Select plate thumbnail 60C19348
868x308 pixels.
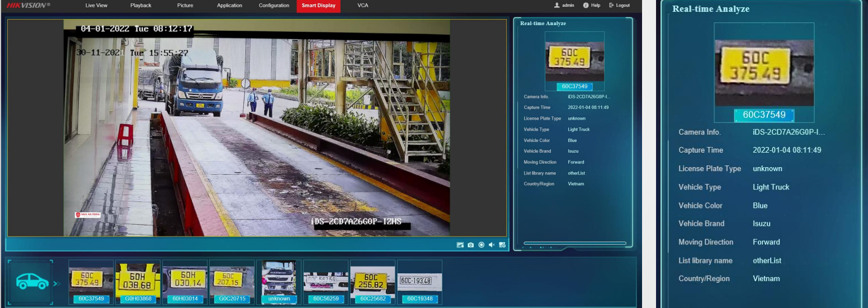[x=419, y=281]
